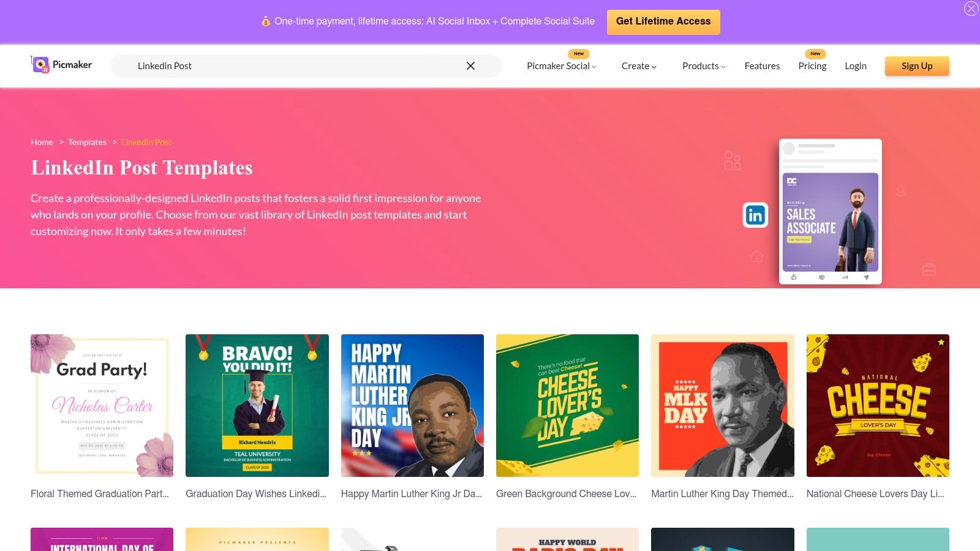Click the LinkedIn logo icon in hero
980x551 pixels.
coord(755,215)
